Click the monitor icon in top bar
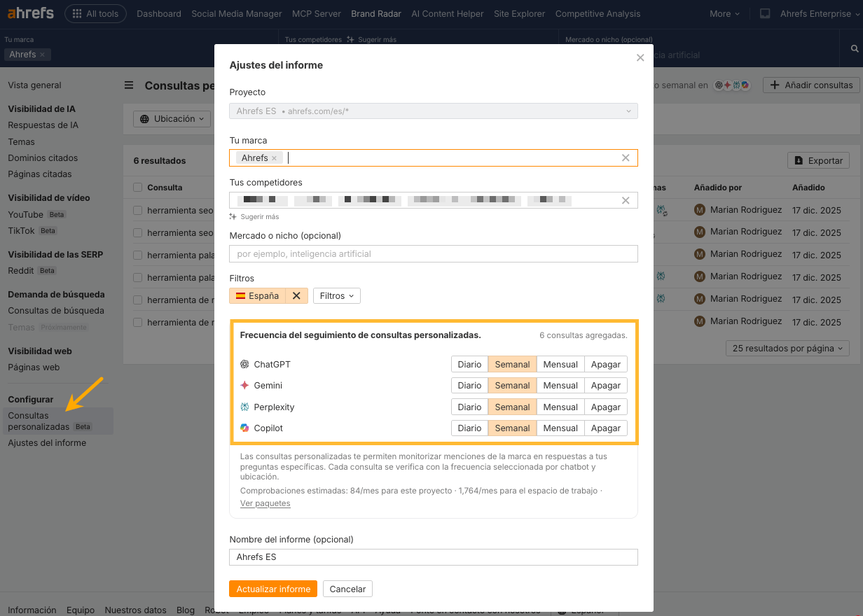 (x=765, y=13)
